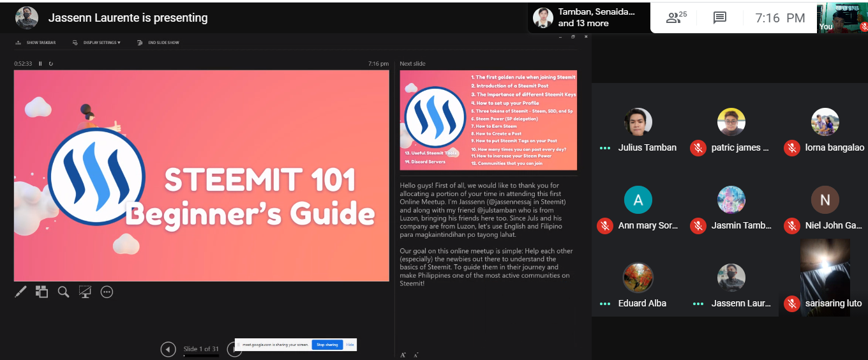Image resolution: width=868 pixels, height=360 pixels.
Task: Click Jasmin Tamb's muted microphone icon
Action: pyautogui.click(x=698, y=225)
